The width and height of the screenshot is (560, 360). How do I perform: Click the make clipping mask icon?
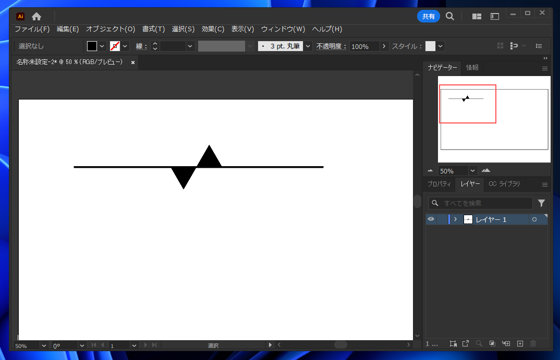click(492, 344)
